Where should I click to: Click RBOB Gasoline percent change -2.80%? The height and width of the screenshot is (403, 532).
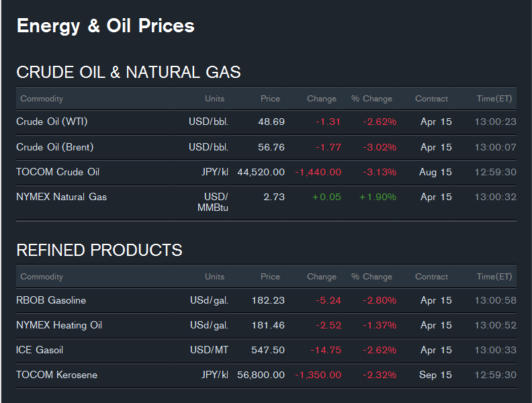click(380, 300)
